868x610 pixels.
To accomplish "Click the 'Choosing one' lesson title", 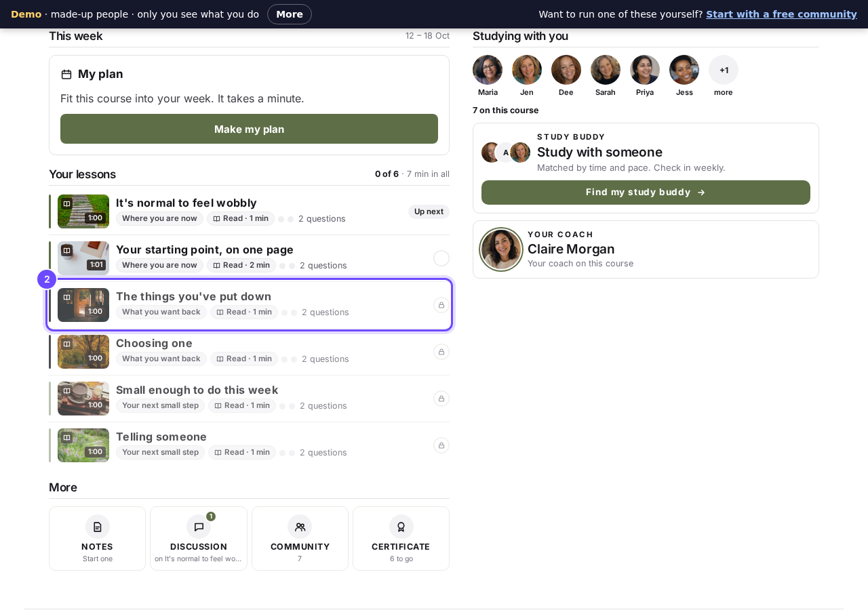I will (x=154, y=343).
